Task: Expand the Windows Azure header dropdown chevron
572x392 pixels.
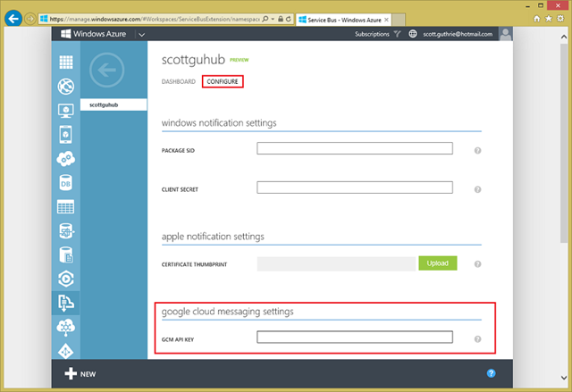Action: point(142,35)
